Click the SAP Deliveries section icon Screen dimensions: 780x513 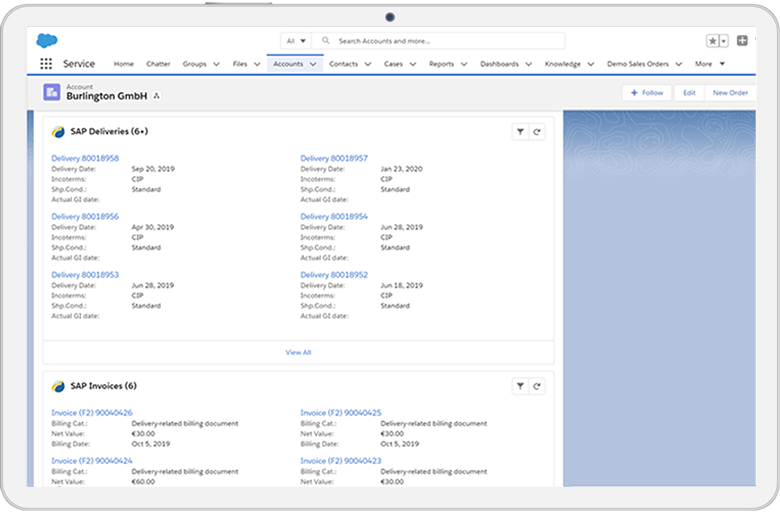pyautogui.click(x=58, y=132)
